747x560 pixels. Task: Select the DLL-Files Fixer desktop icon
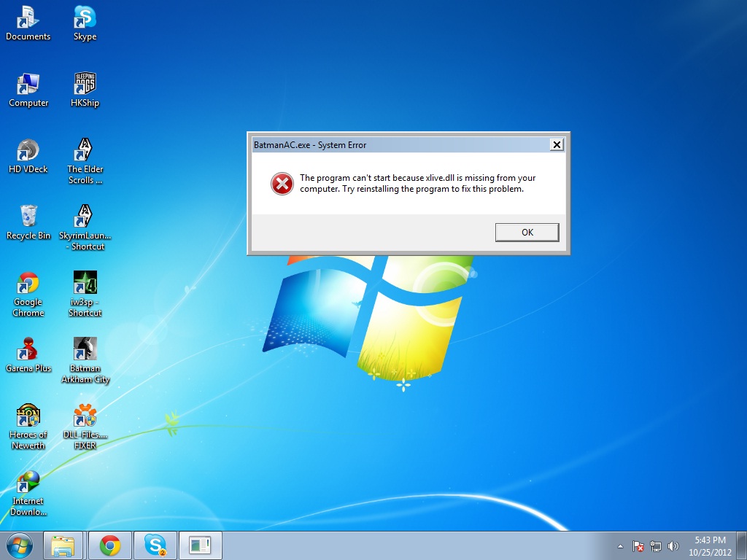click(85, 416)
